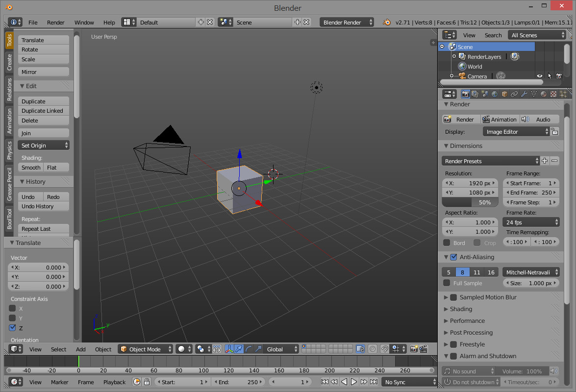Open the Modifiers wrench tab

524,95
